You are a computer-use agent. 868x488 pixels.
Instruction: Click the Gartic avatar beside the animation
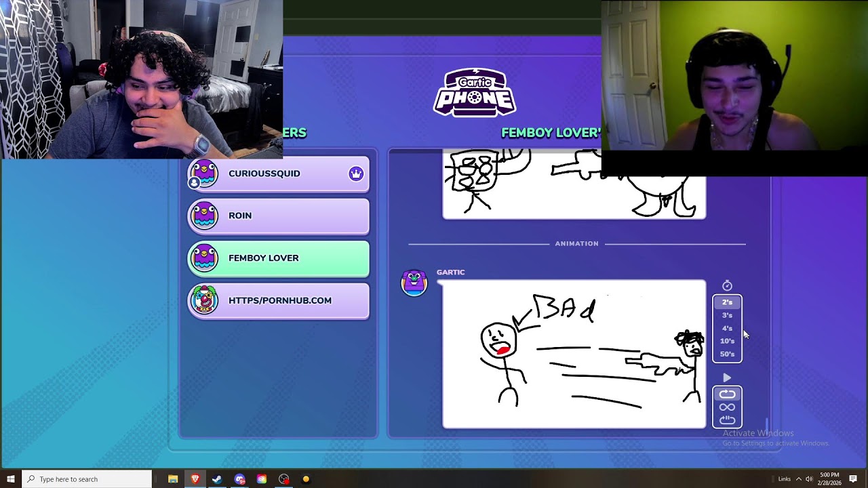414,283
